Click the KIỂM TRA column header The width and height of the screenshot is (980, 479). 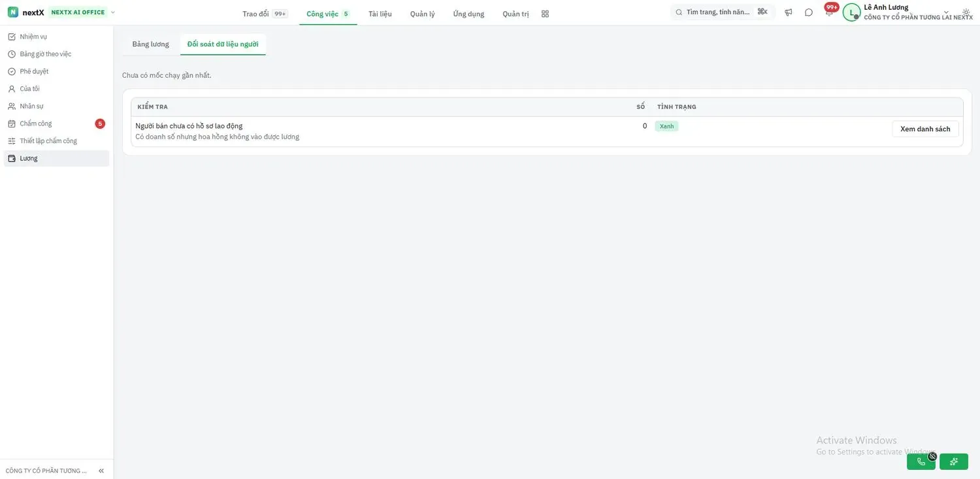153,107
